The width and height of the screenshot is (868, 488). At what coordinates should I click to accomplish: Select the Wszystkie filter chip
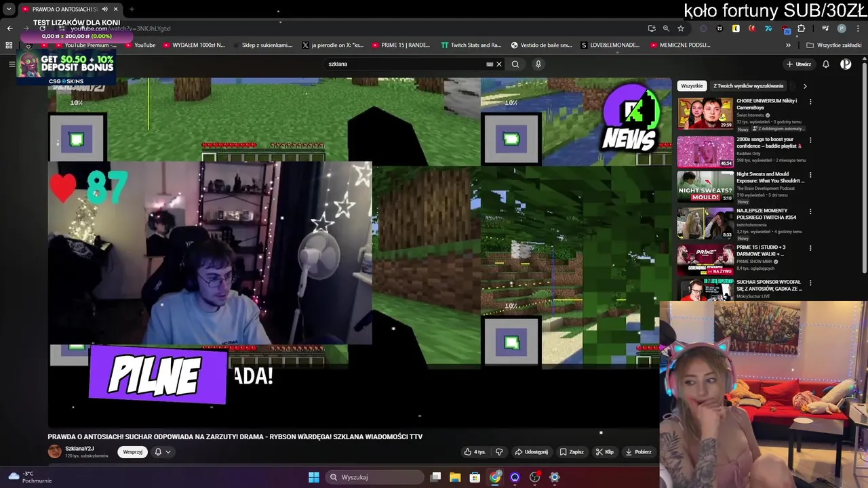click(x=692, y=86)
